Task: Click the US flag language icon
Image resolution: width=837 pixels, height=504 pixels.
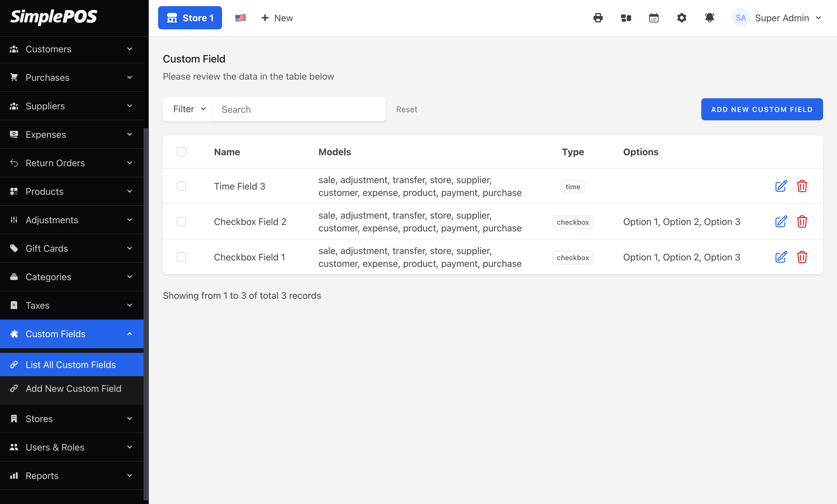Action: click(x=240, y=18)
